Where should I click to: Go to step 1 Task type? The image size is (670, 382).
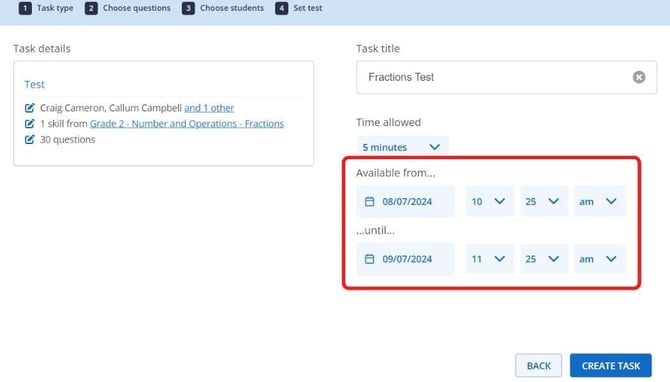click(46, 8)
